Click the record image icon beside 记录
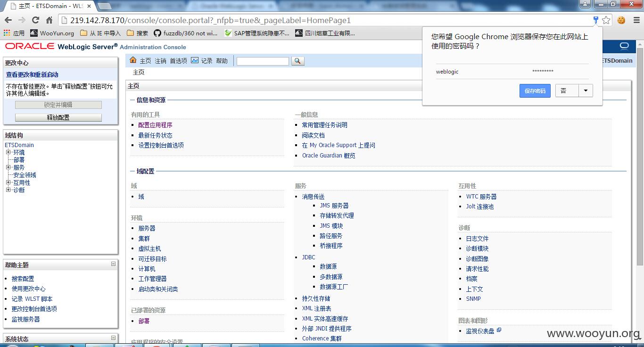 (x=195, y=60)
